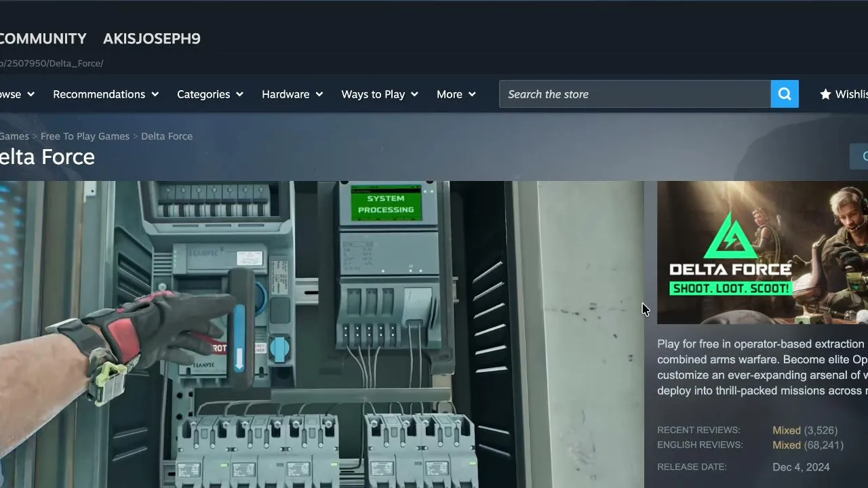Click the game description paragraph text
This screenshot has width=868, height=488.
(x=762, y=367)
